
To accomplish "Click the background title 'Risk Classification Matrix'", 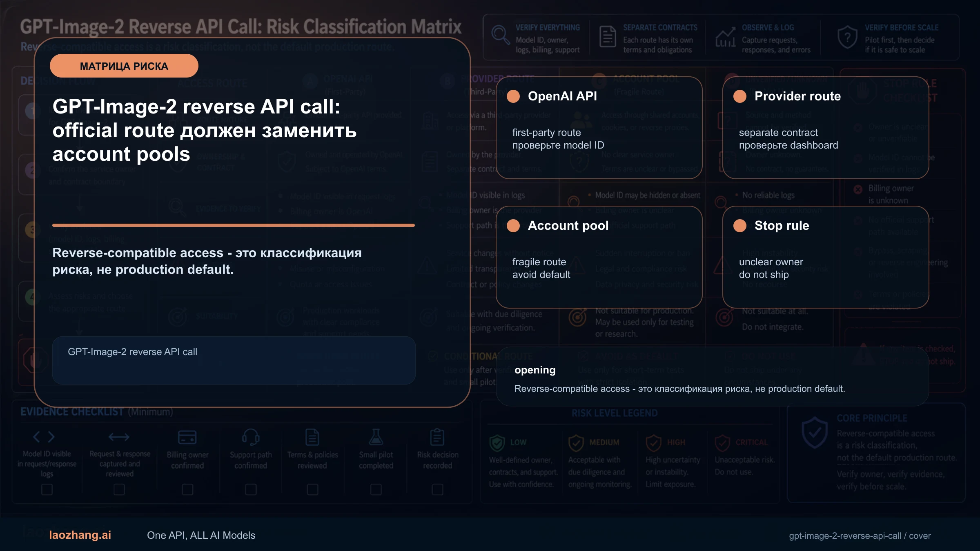I will pyautogui.click(x=364, y=27).
